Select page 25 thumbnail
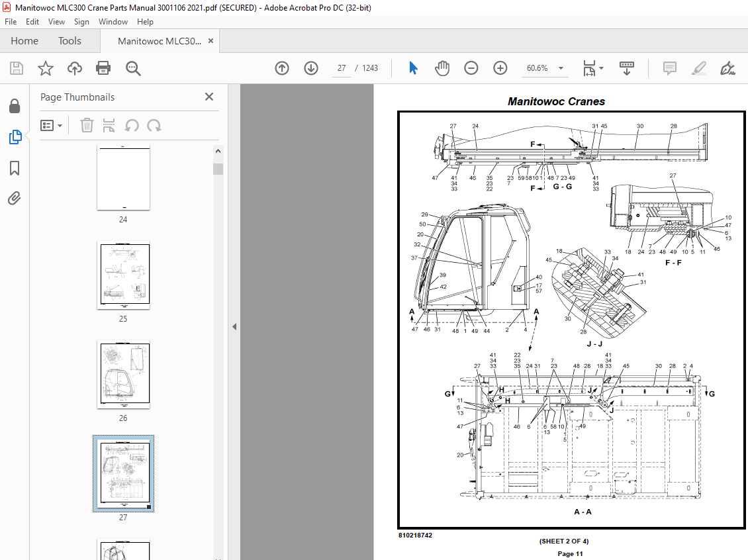The height and width of the screenshot is (560, 748). tap(123, 275)
